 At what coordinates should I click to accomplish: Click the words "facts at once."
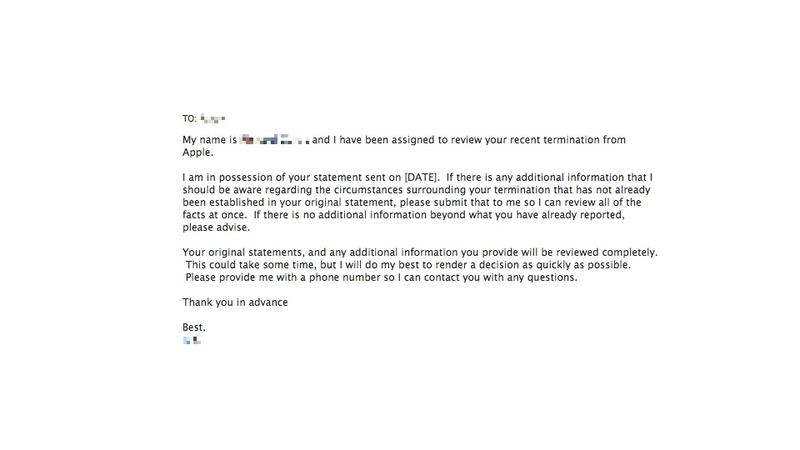[215, 215]
